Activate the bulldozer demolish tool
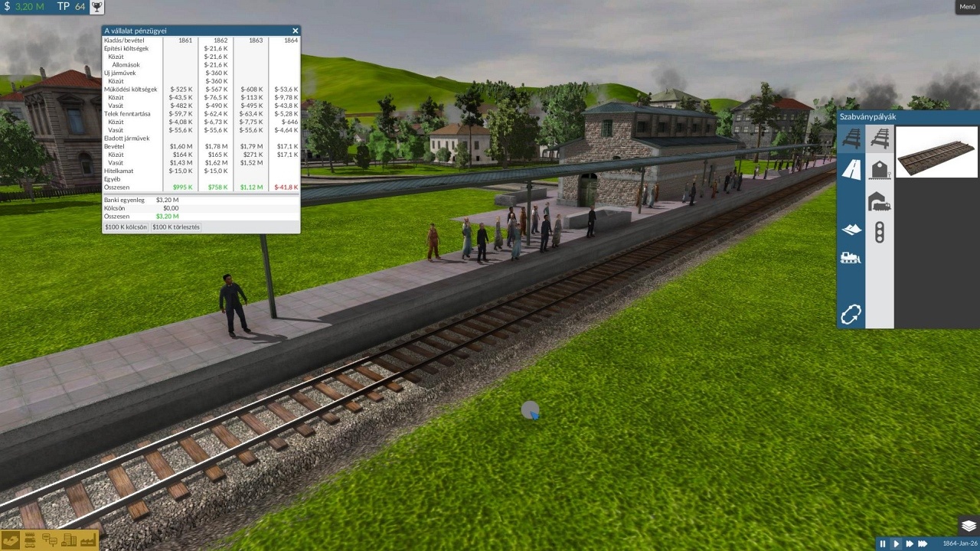 point(851,258)
